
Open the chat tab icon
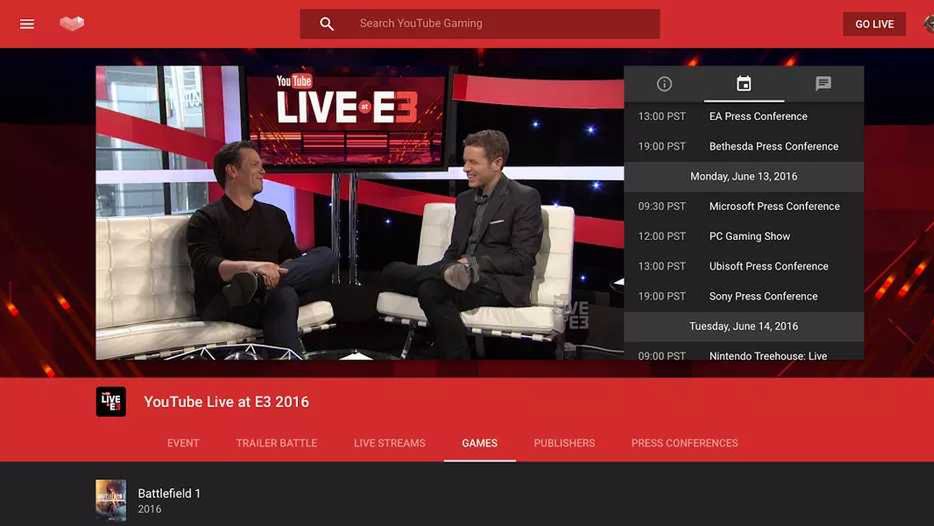click(823, 84)
